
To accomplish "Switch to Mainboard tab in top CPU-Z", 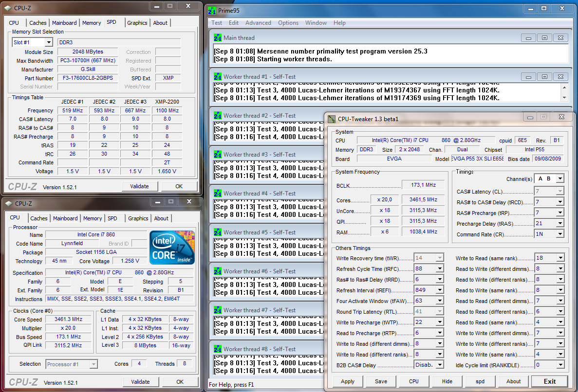I will 64,23.
